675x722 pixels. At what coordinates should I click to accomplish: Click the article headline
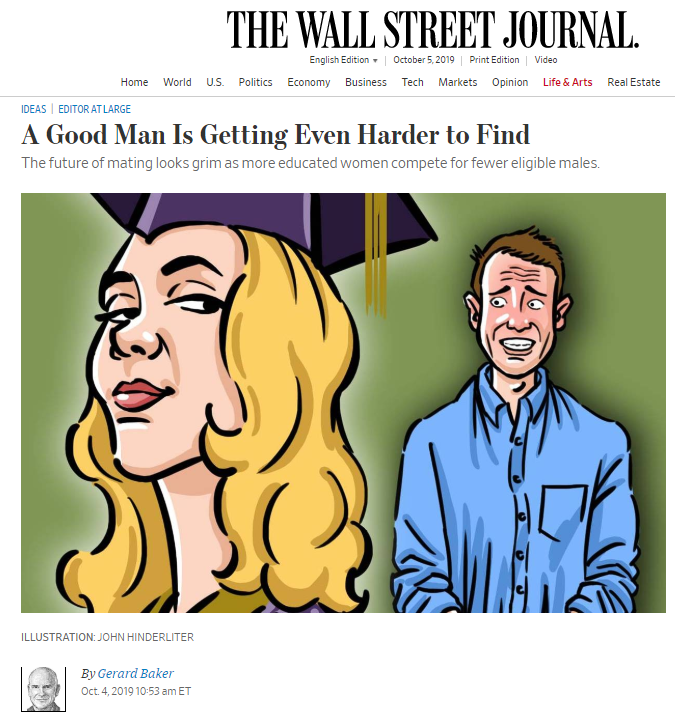pyautogui.click(x=275, y=135)
